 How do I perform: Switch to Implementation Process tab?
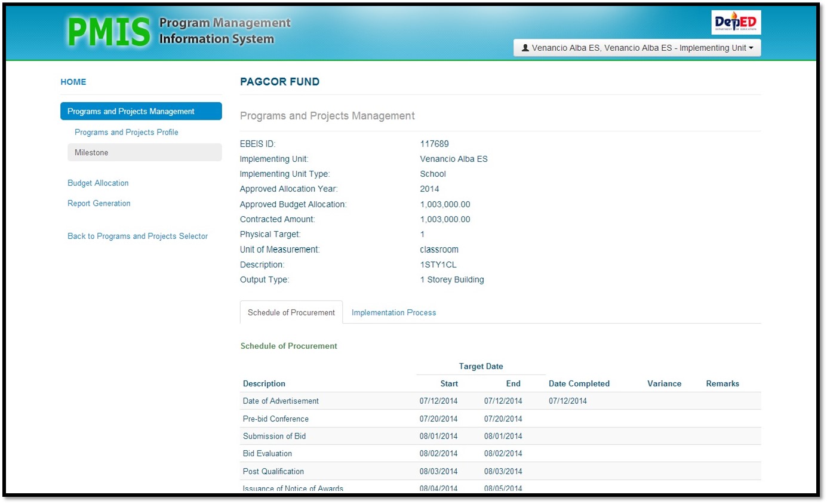pyautogui.click(x=394, y=312)
